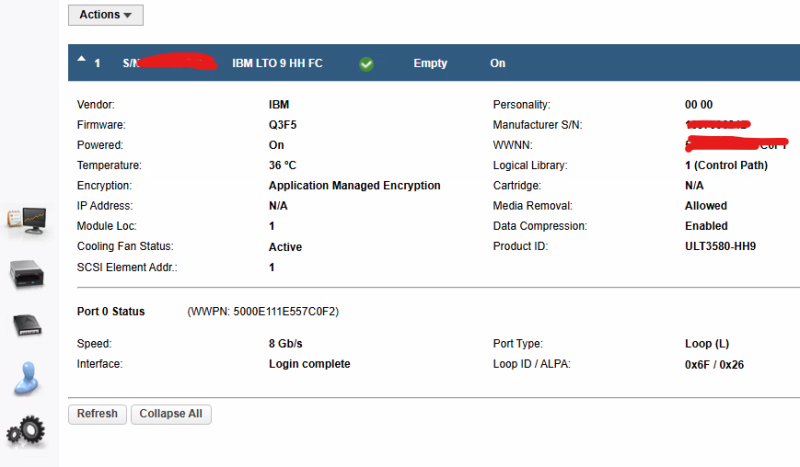Click the Encryption: label
Screen dimensions: 800x467
point(104,186)
